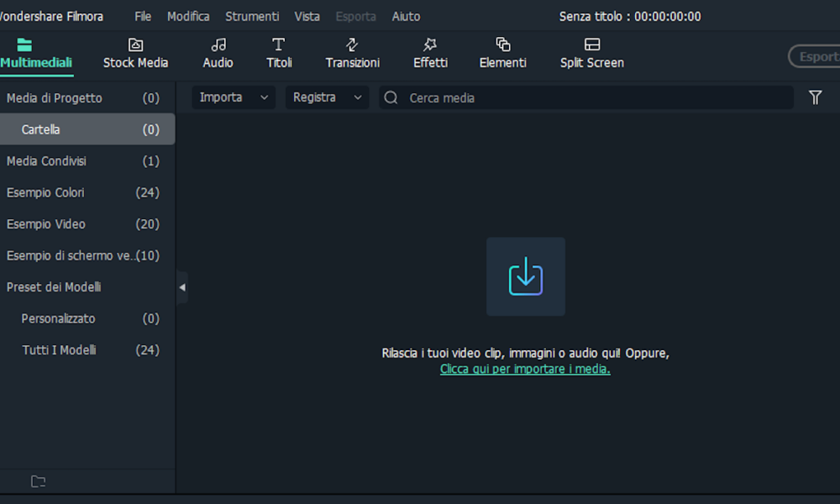Select the Split Screen tool

(x=591, y=52)
